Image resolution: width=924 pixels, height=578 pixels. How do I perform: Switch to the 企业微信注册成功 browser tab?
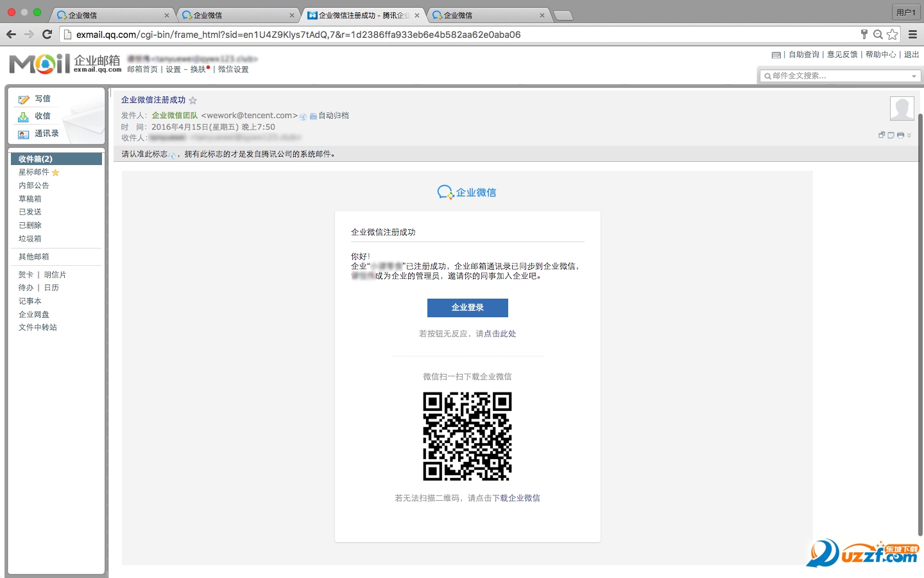tap(363, 15)
